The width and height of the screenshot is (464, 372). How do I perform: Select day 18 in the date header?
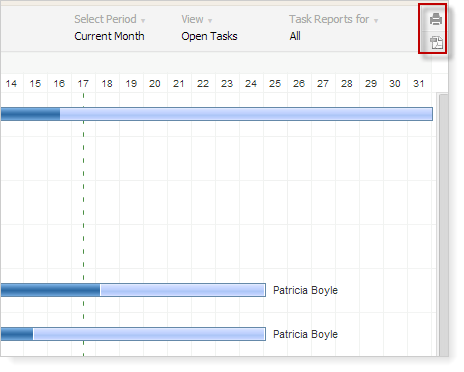click(107, 83)
